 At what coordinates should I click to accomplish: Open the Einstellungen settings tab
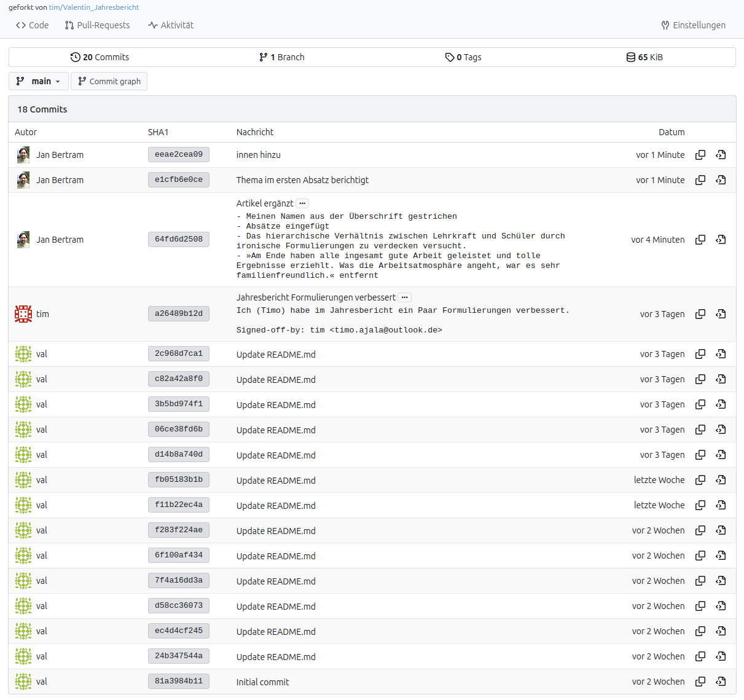[x=693, y=25]
